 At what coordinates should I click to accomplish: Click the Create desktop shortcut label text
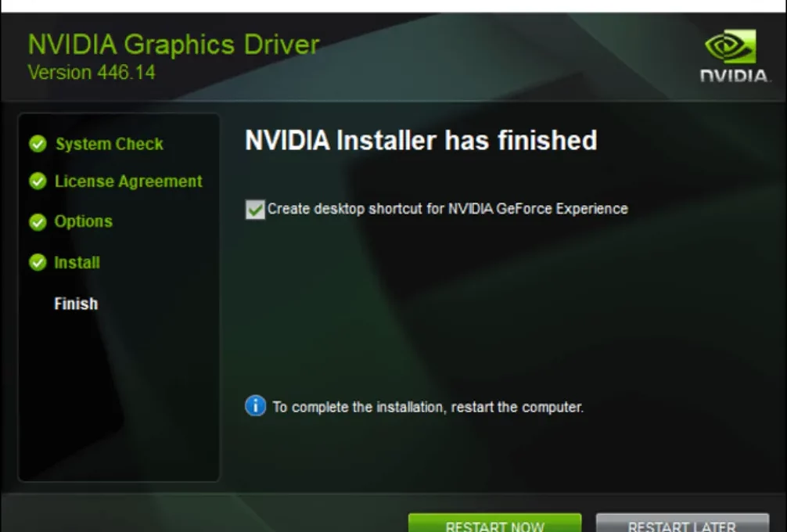coord(447,209)
